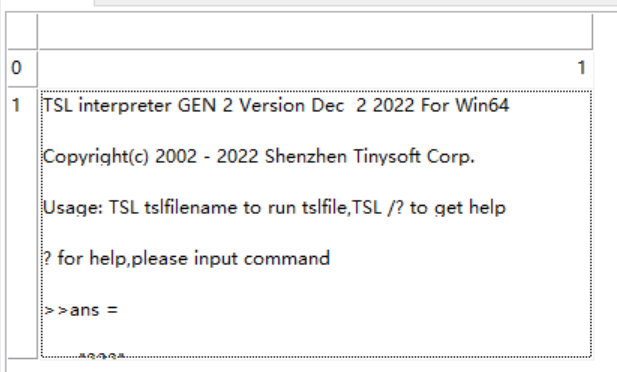The width and height of the screenshot is (617, 372).
Task: Click the 'Copyright(c) 2002 - 2022' line
Action: (x=150, y=157)
